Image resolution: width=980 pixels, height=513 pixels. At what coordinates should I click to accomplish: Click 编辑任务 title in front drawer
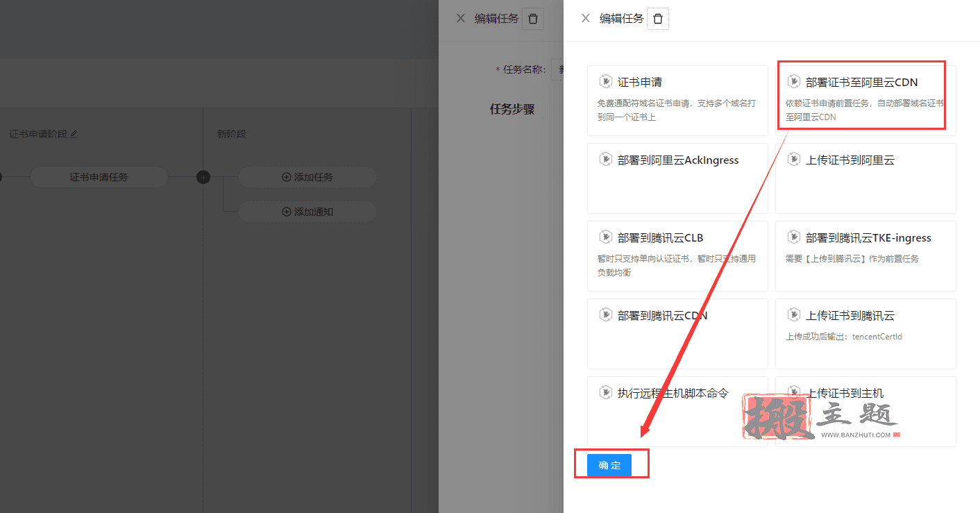point(622,19)
